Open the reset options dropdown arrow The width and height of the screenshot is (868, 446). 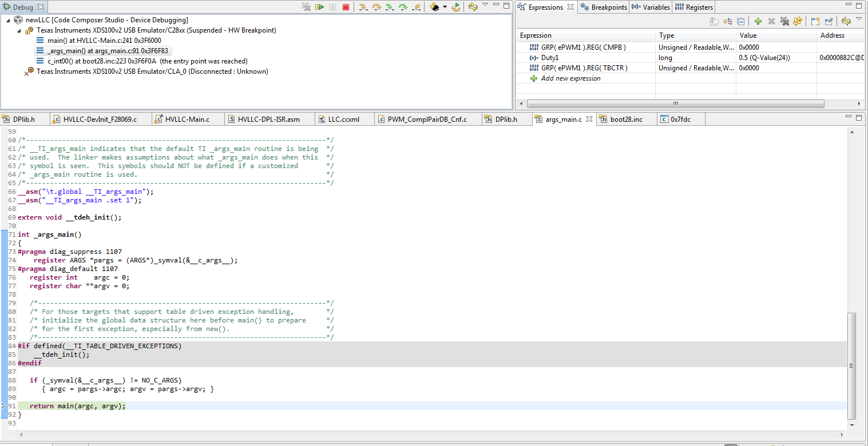[x=443, y=7]
